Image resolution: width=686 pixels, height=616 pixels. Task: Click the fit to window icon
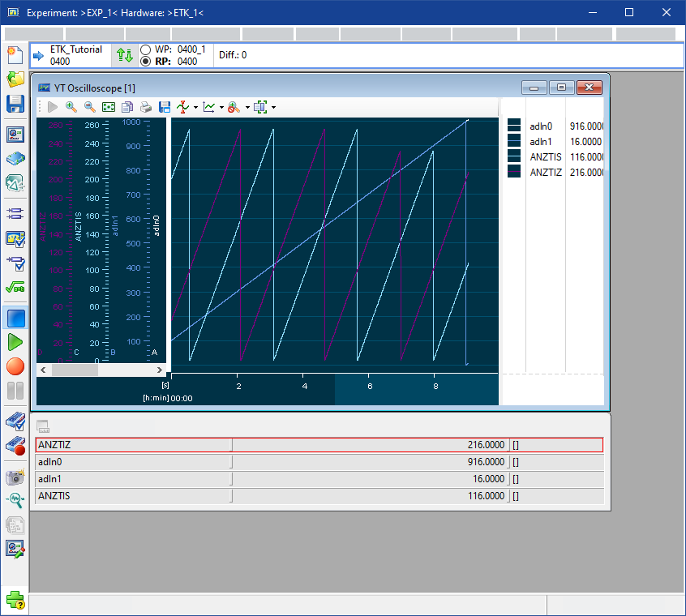[x=109, y=107]
